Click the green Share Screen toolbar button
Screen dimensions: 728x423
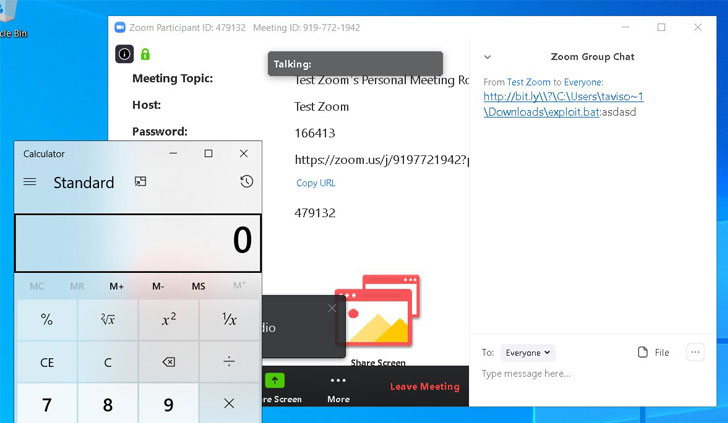[274, 381]
